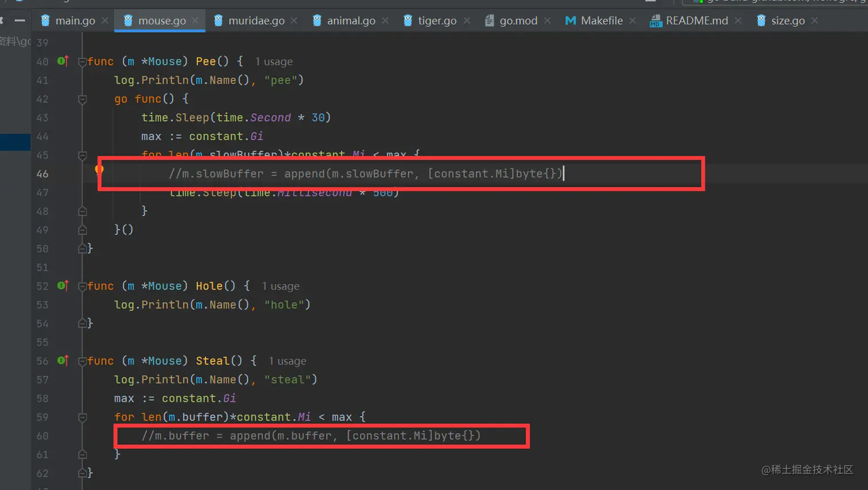The image size is (868, 490).
Task: Close the animal.go tab
Action: point(385,21)
